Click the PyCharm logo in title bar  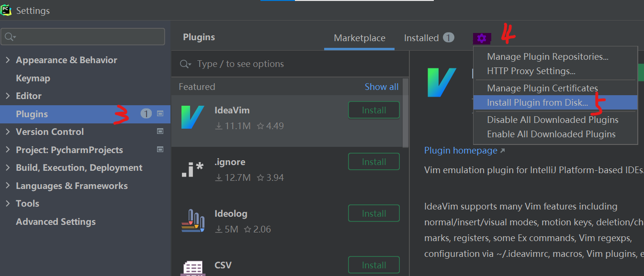pos(6,10)
